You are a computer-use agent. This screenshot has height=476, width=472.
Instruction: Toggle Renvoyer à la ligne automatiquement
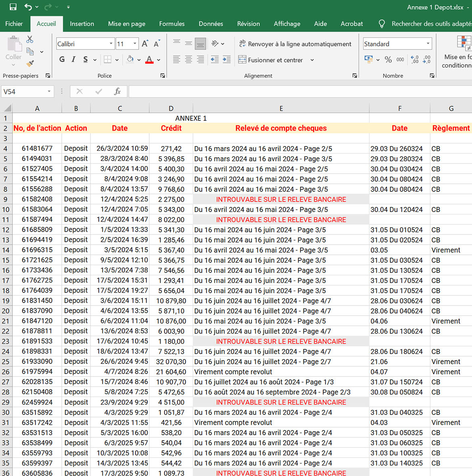tap(295, 44)
